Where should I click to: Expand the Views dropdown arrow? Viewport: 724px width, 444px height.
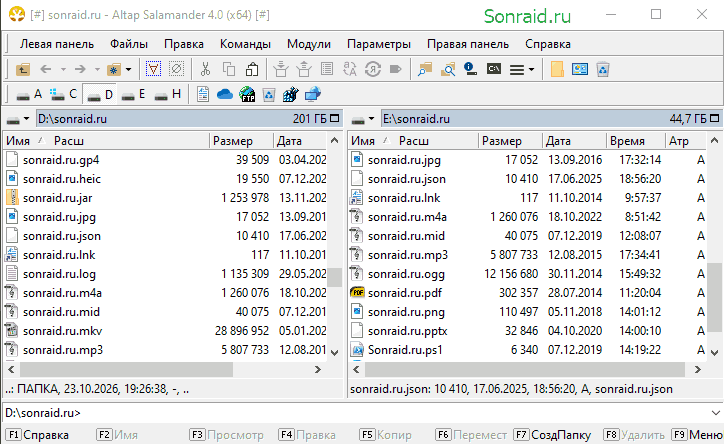[x=531, y=70]
